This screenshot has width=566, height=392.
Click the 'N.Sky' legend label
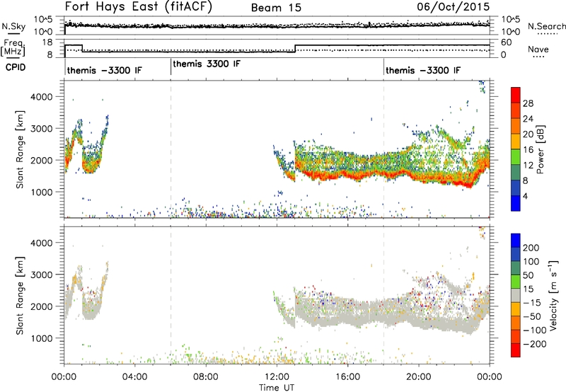pos(13,26)
